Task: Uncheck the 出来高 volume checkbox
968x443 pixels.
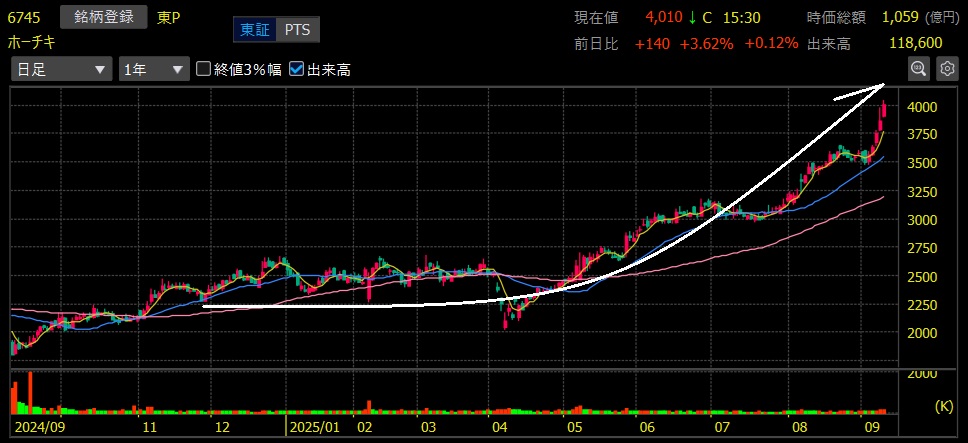Action: coord(296,69)
